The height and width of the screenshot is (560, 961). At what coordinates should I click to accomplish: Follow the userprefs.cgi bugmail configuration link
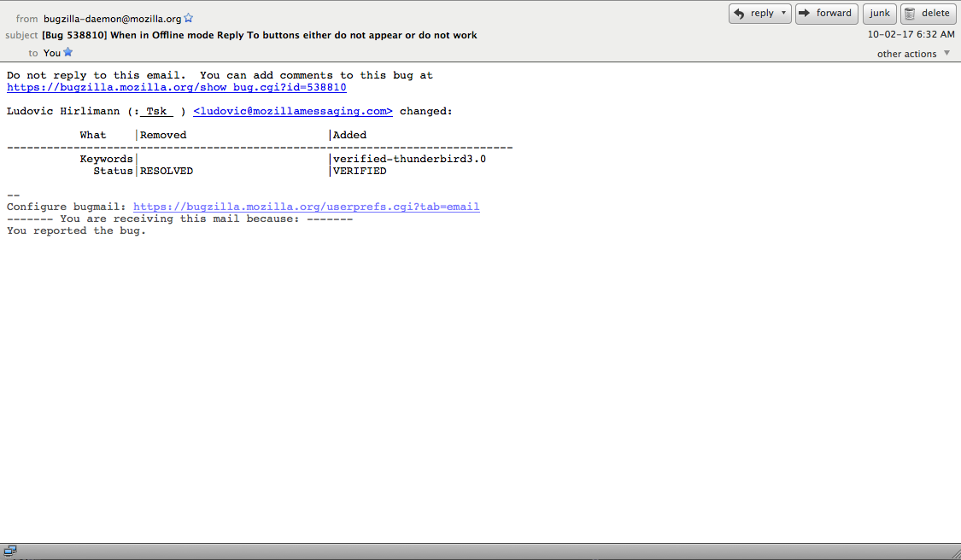point(306,207)
